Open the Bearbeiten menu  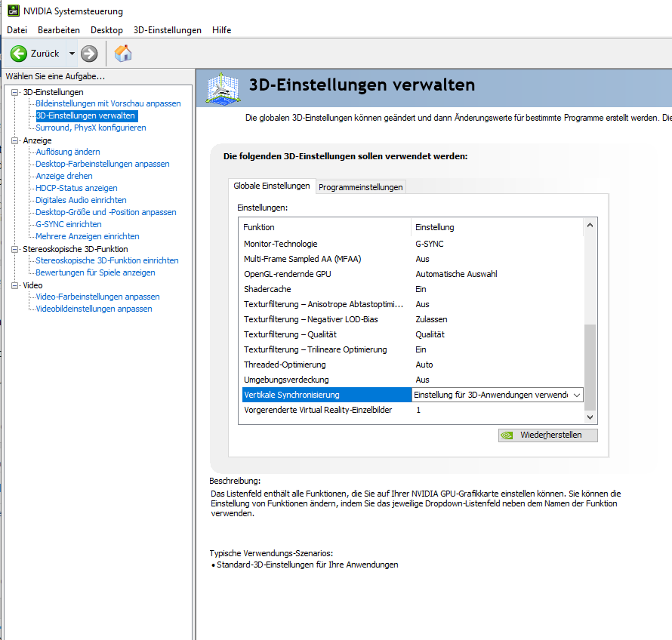tap(59, 30)
